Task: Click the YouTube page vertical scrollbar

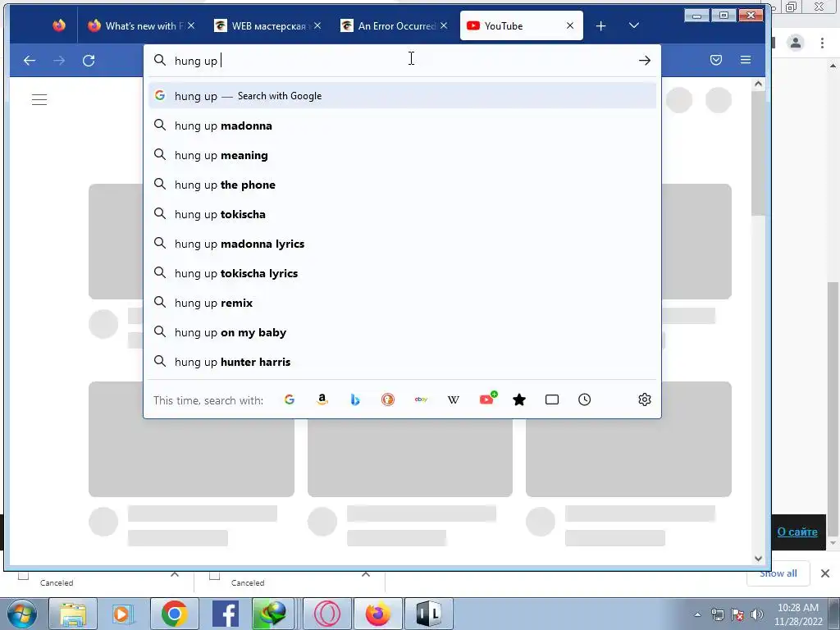Action: pos(758,153)
